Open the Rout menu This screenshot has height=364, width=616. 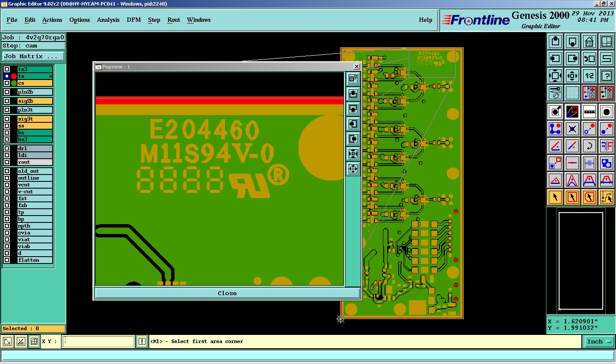pos(174,20)
